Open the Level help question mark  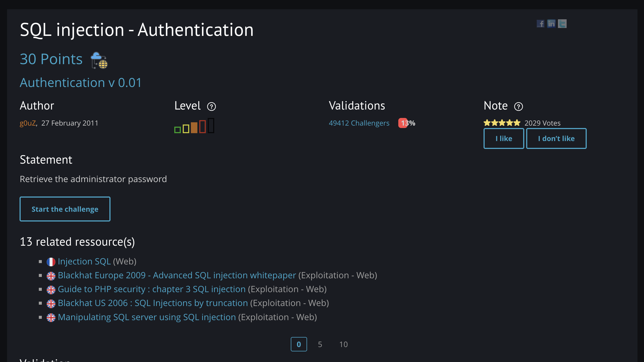(x=211, y=107)
